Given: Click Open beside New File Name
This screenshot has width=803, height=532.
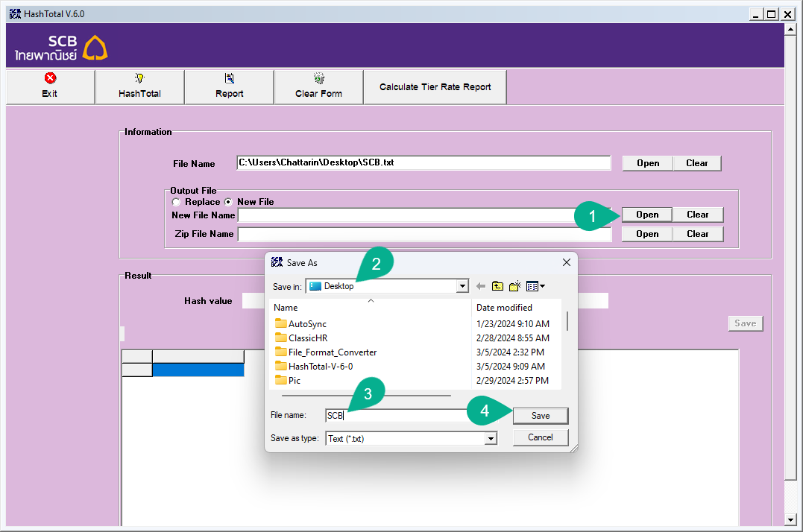Looking at the screenshot, I should 647,215.
